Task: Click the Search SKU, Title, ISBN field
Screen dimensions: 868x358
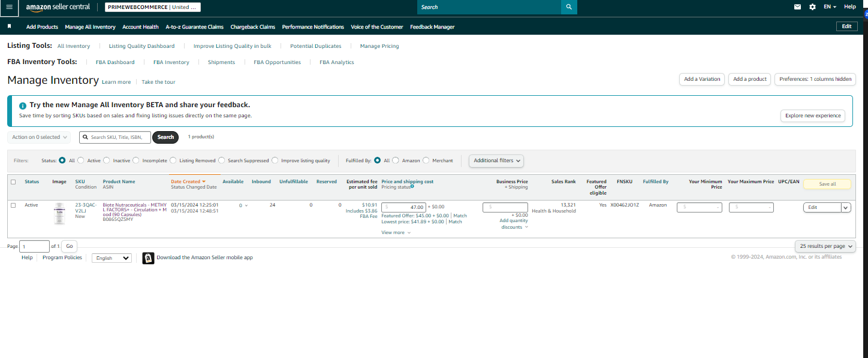Action: [x=114, y=137]
